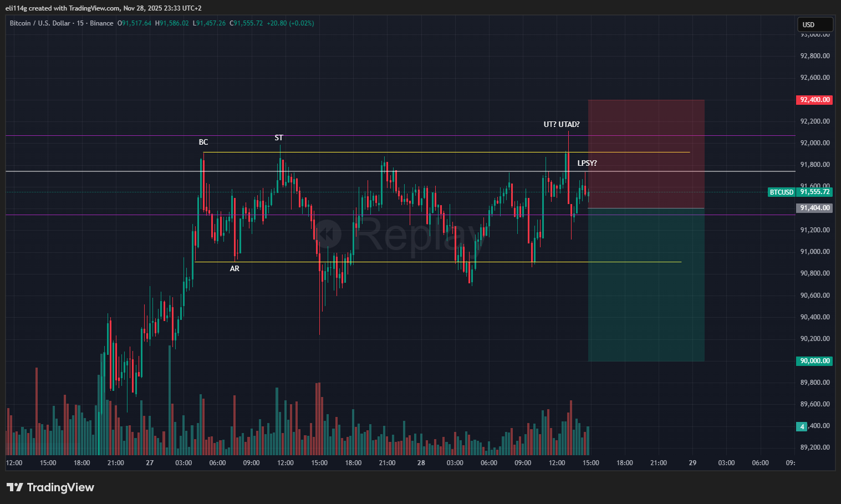841x504 pixels.
Task: Click the Replay watermark rewind icon
Action: [329, 233]
